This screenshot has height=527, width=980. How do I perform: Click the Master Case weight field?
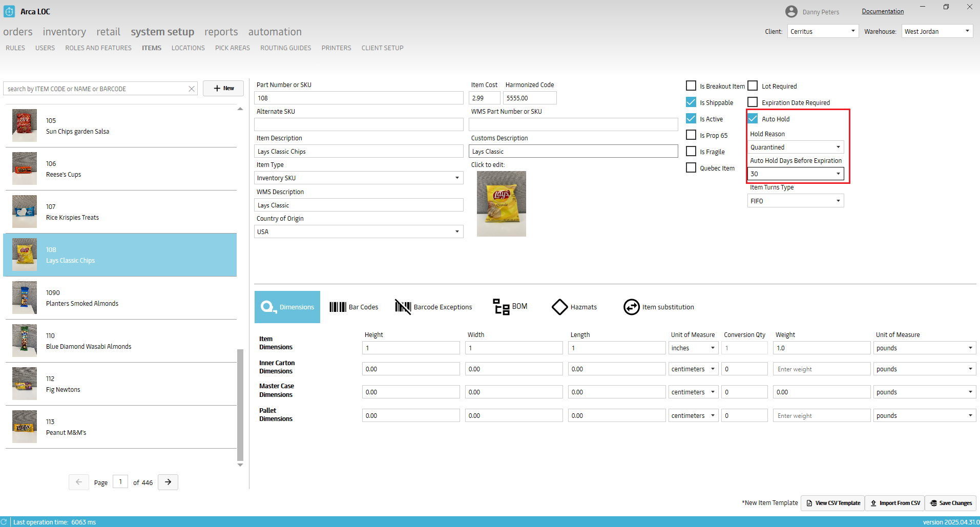click(x=822, y=392)
